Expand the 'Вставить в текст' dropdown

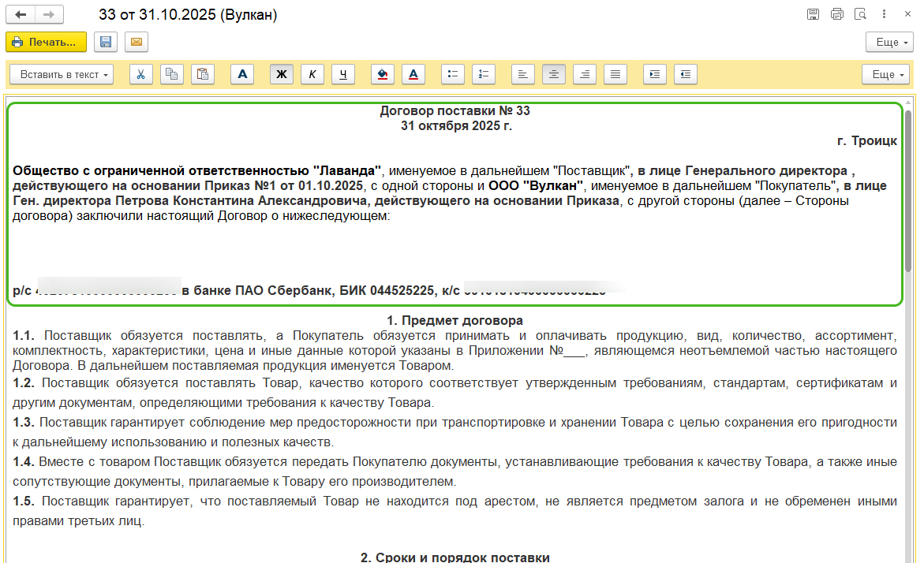click(62, 74)
